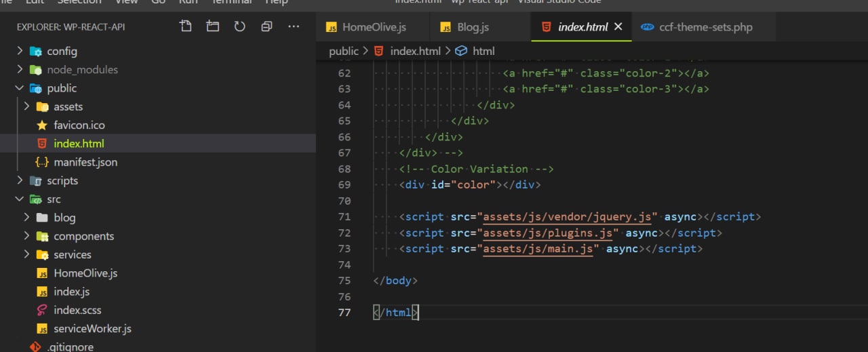The width and height of the screenshot is (868, 352).
Task: Click the New Folder icon in Explorer
Action: tap(213, 26)
